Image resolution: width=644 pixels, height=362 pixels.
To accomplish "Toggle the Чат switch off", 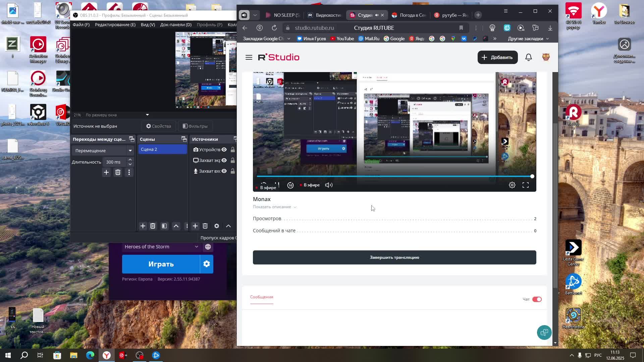I will [537, 299].
